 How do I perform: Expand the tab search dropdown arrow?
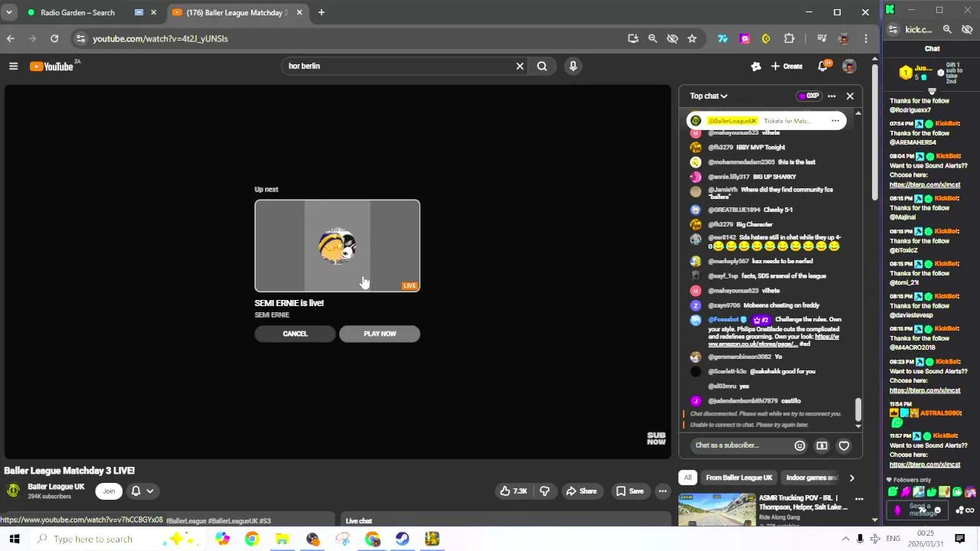8,12
